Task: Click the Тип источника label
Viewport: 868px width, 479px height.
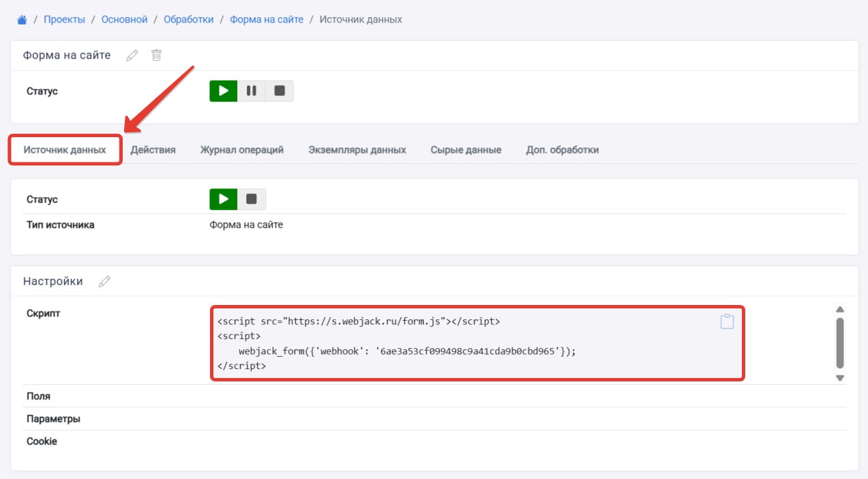Action: point(60,224)
